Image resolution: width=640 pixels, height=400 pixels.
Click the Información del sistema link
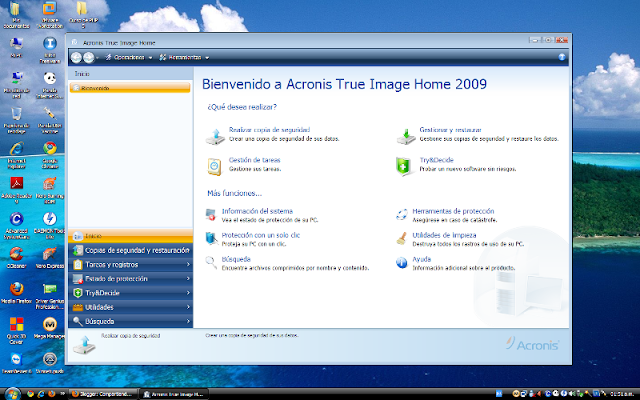[257, 211]
